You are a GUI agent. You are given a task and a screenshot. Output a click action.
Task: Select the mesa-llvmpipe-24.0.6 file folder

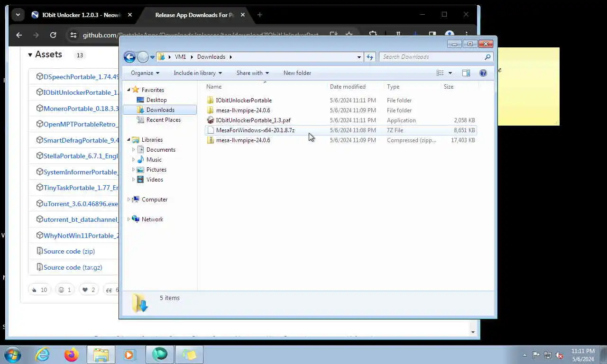[x=243, y=110]
